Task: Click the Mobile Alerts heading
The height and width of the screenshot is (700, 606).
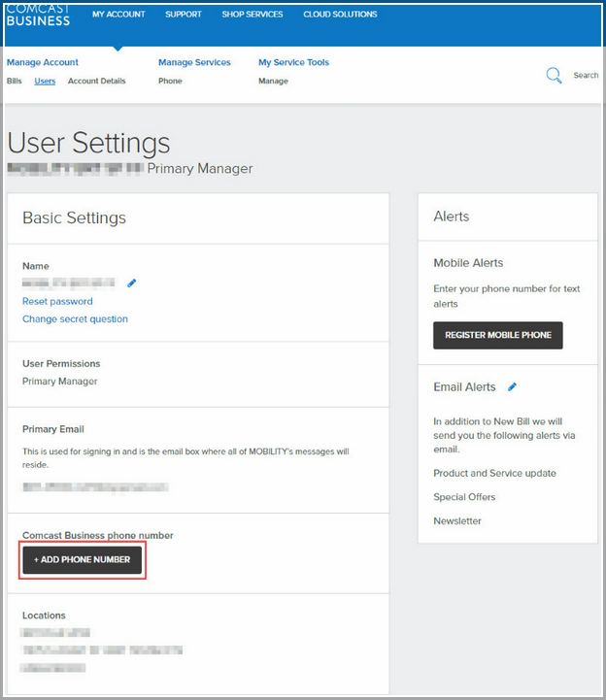Action: pos(468,263)
